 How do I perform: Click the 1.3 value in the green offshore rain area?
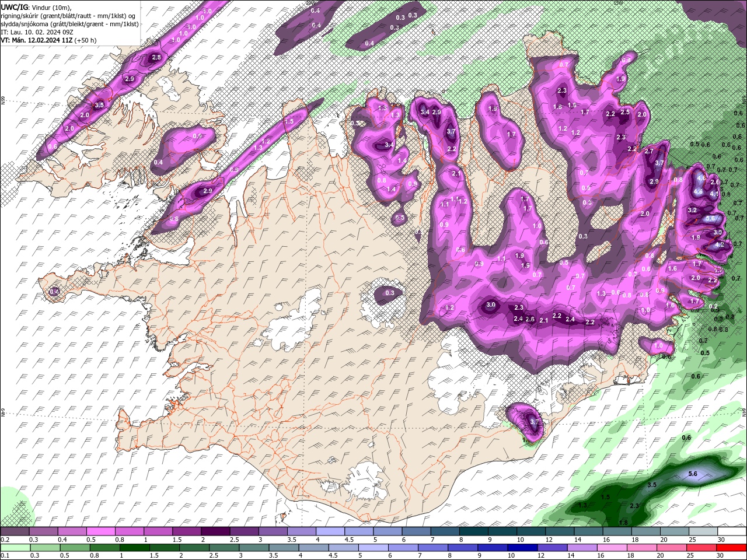[582, 505]
